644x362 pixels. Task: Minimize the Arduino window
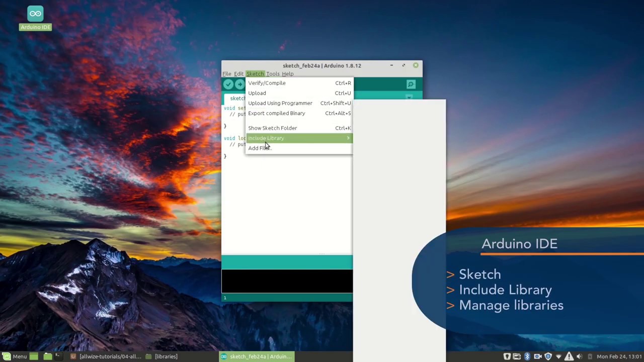tap(391, 65)
